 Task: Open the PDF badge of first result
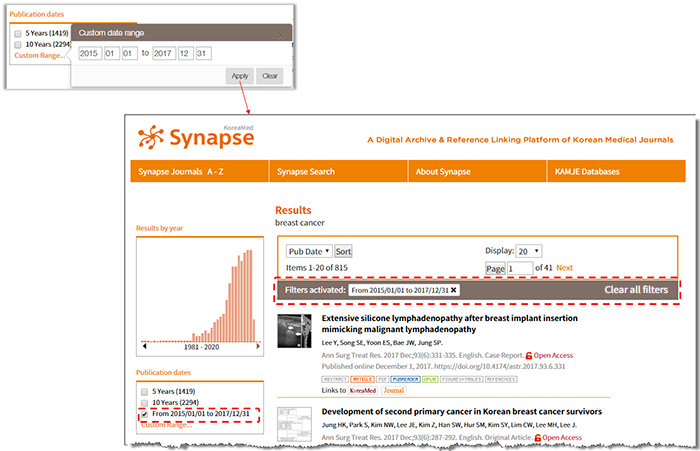pos(382,379)
